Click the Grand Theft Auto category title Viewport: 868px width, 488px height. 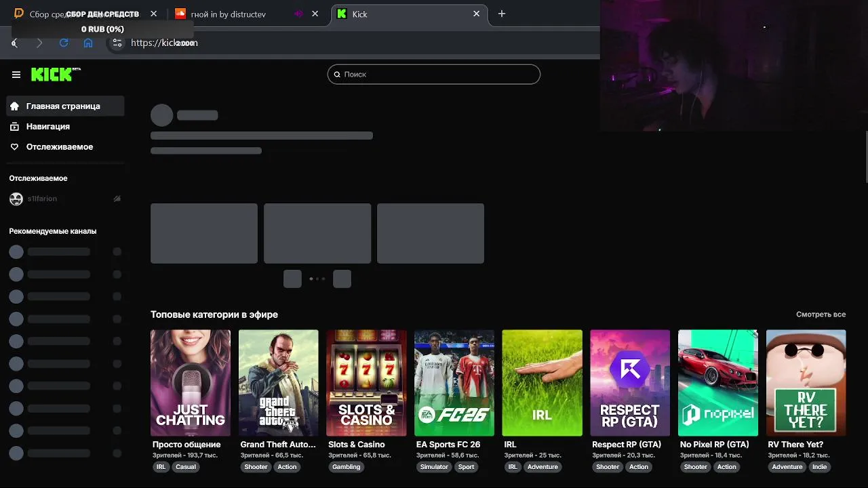278,445
